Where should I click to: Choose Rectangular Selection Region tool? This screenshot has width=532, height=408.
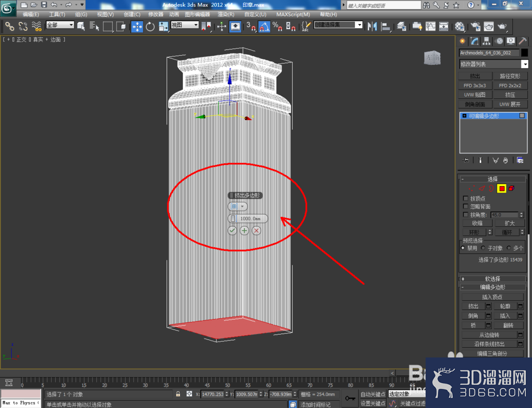107,26
